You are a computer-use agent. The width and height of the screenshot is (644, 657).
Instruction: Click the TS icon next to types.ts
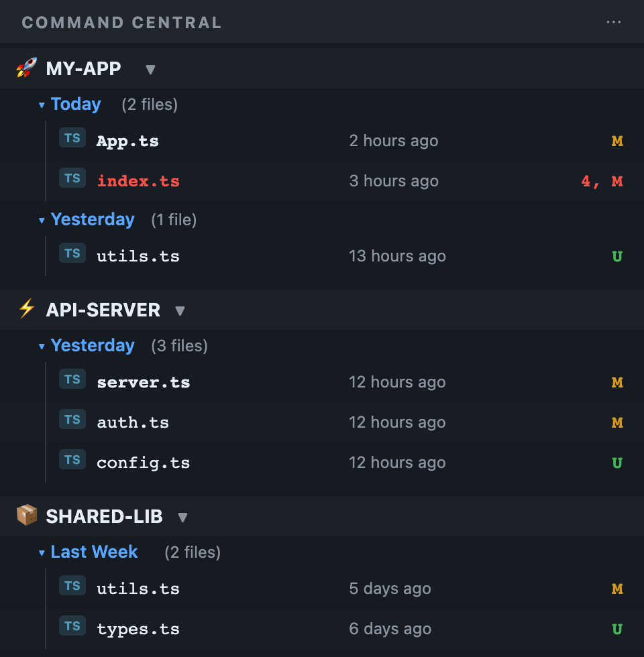click(x=72, y=626)
